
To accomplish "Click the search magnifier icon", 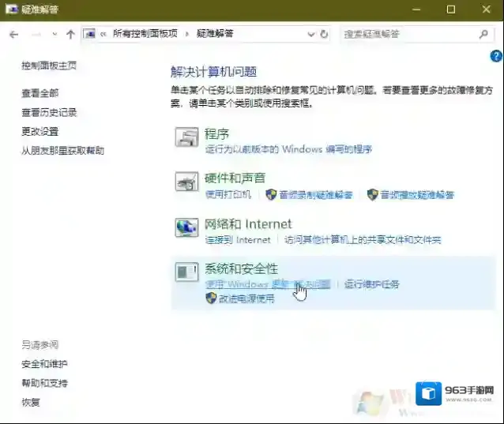I will 483,34.
